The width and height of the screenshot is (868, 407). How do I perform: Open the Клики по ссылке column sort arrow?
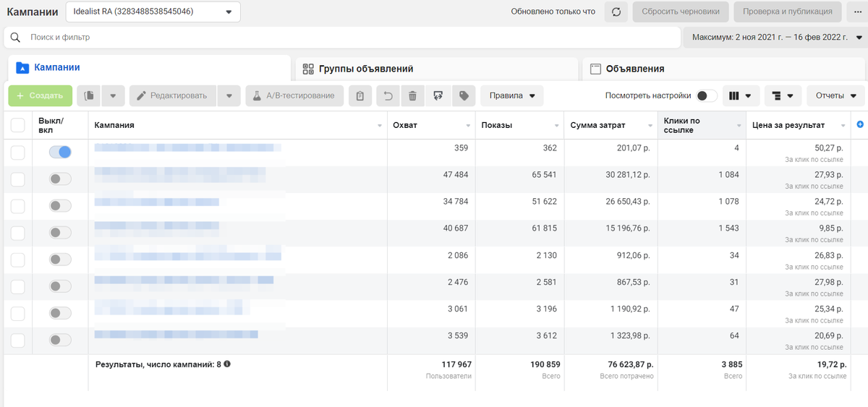[739, 126]
